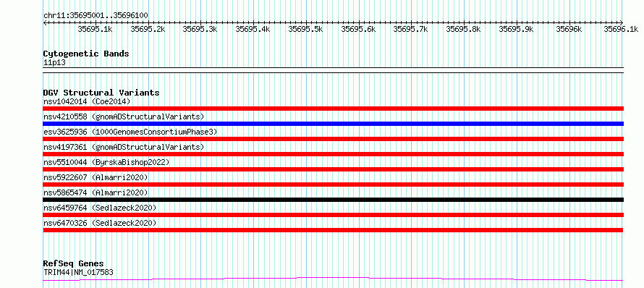Select the red bar under nsv5510044

pyautogui.click(x=333, y=169)
